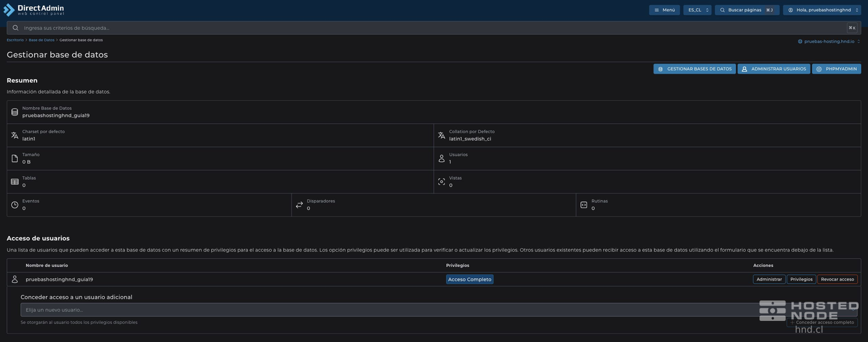
Task: Click the Rutinas code icon
Action: click(583, 205)
